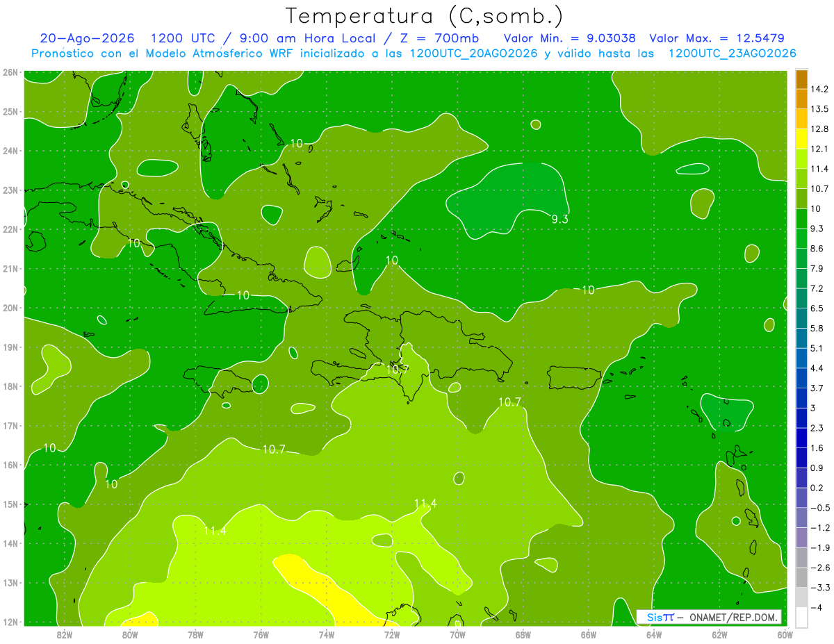Click the lime 11.4–12.1 color scale band
834x644 pixels.
pyautogui.click(x=801, y=158)
